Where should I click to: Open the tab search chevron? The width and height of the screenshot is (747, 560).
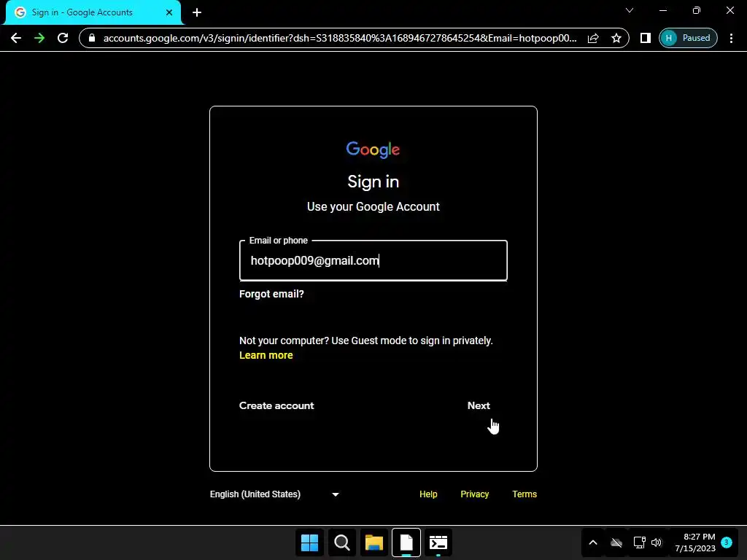pyautogui.click(x=630, y=10)
